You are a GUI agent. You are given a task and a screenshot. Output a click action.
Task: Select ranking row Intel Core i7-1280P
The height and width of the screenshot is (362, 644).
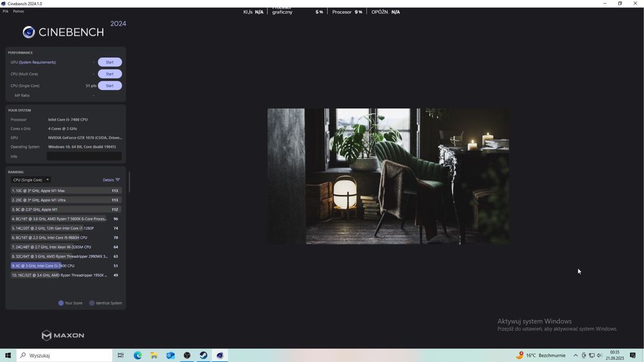click(66, 228)
